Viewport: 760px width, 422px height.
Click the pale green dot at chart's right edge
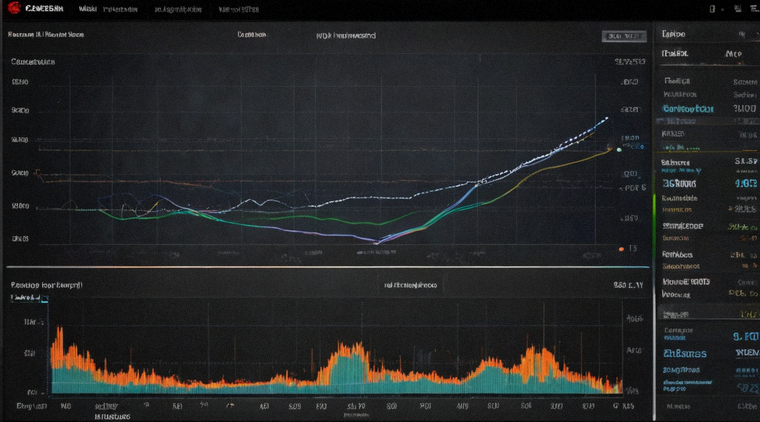[x=619, y=150]
